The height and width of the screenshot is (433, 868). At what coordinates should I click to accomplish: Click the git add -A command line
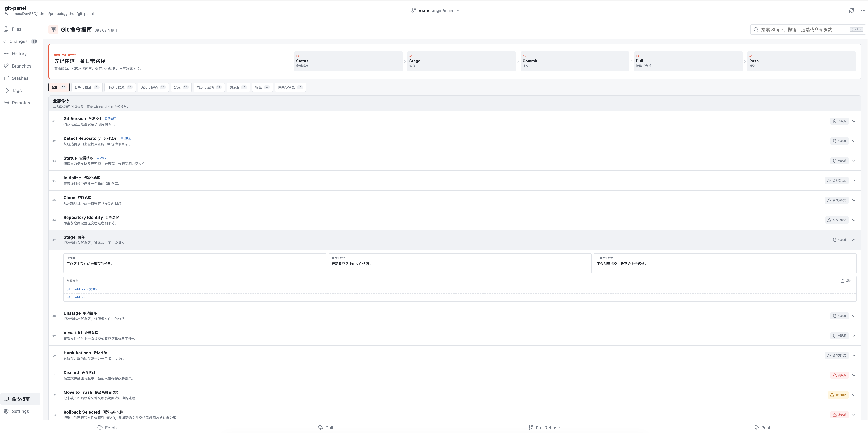76,298
